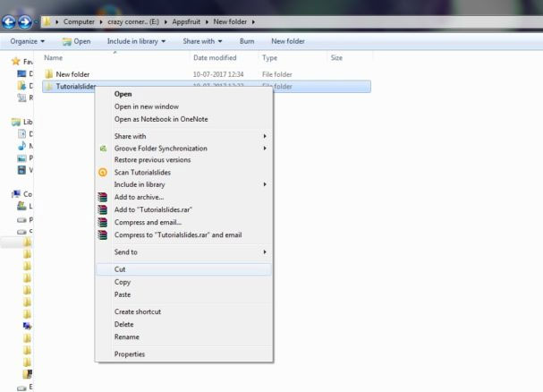
Task: Click the Forward navigation arrow button
Action: (x=24, y=21)
